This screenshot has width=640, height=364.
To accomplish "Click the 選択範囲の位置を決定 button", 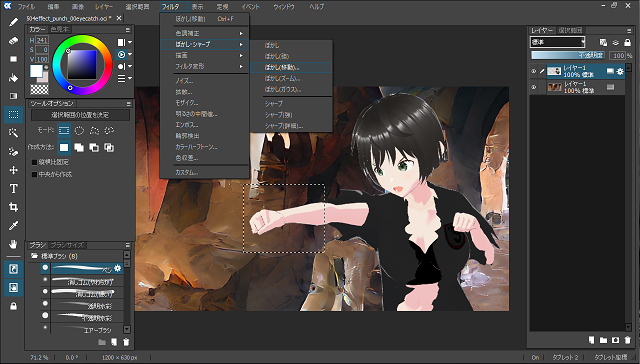I will coord(80,115).
